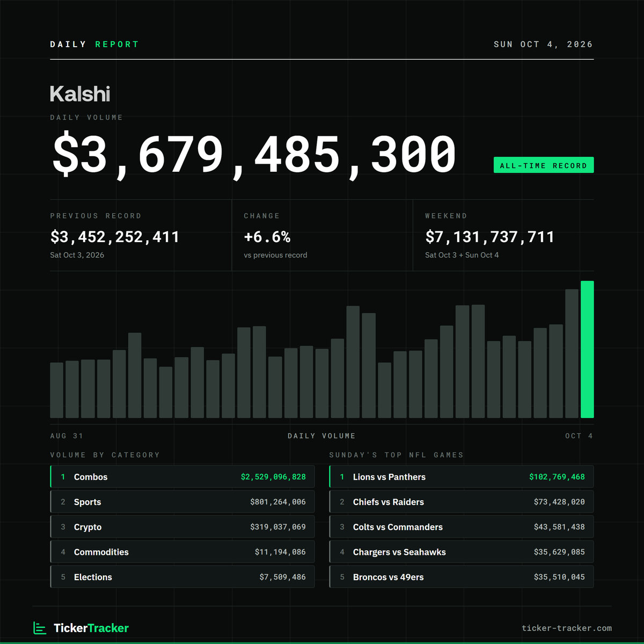
Task: Select the Commodities category row
Action: [182, 552]
